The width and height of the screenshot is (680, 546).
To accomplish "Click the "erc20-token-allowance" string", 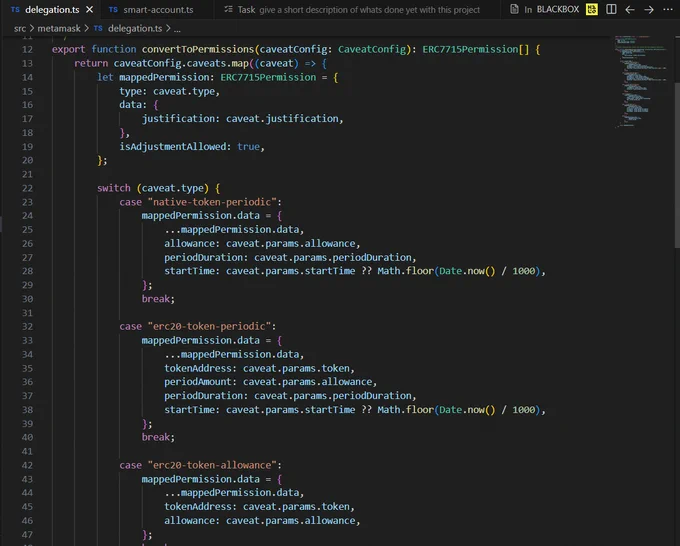I will coord(212,465).
